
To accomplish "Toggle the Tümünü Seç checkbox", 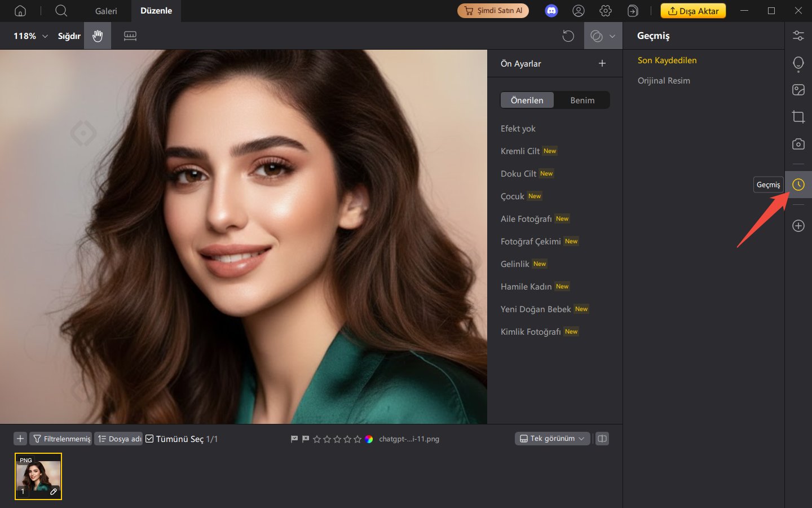I will click(x=149, y=439).
